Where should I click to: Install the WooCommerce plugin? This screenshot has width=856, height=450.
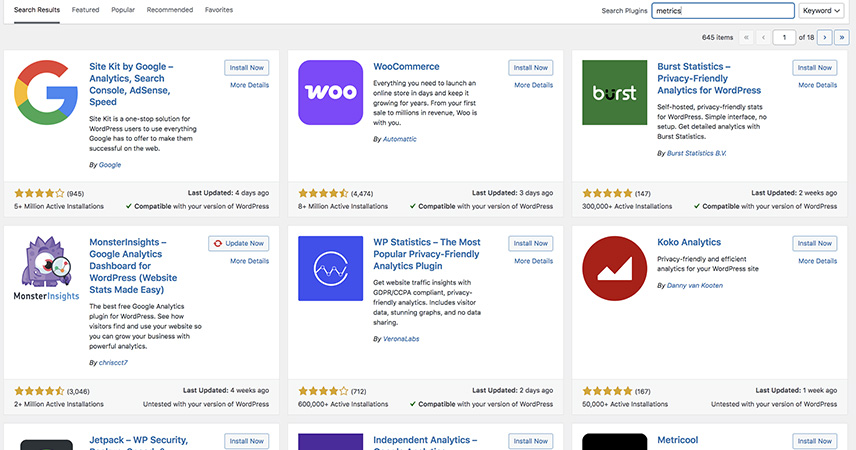(530, 68)
